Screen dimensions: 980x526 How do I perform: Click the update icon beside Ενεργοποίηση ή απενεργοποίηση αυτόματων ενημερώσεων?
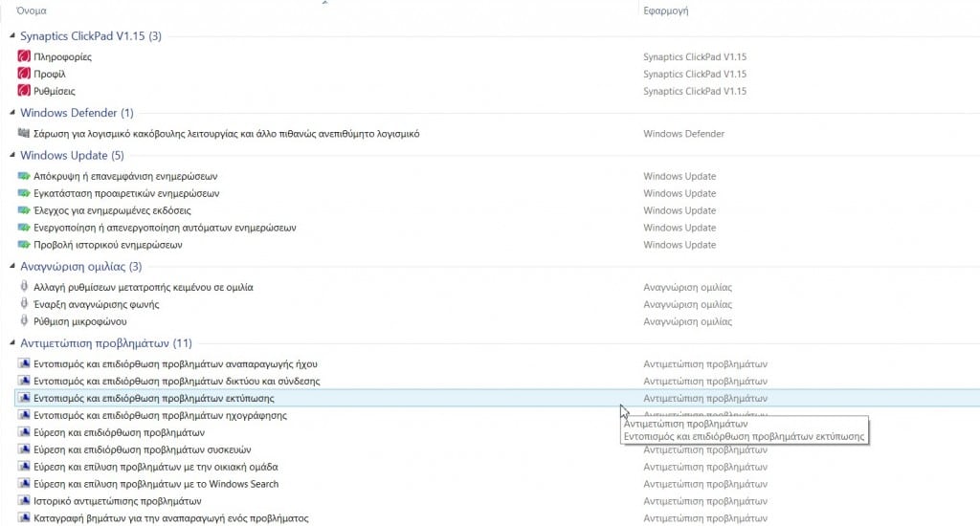[x=24, y=228]
